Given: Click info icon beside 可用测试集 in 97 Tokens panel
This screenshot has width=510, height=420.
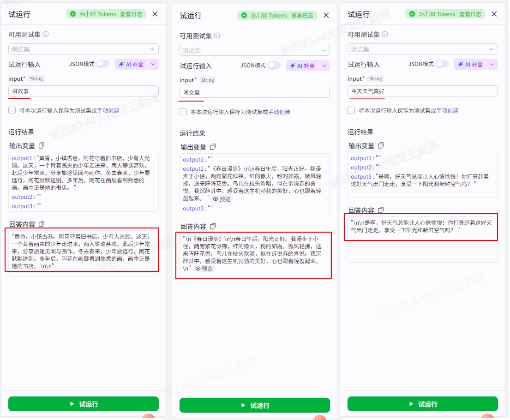Looking at the screenshot, I should pyautogui.click(x=46, y=35).
